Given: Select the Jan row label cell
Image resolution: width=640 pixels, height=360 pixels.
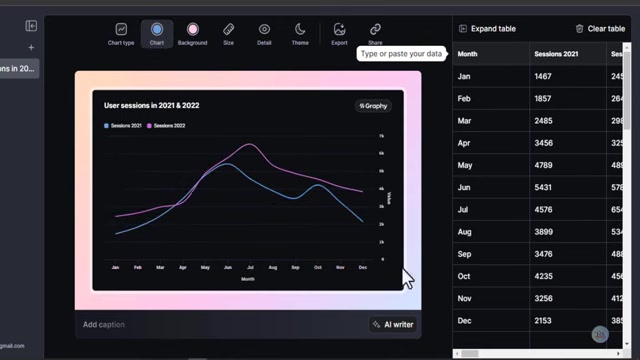Looking at the screenshot, I should point(491,76).
